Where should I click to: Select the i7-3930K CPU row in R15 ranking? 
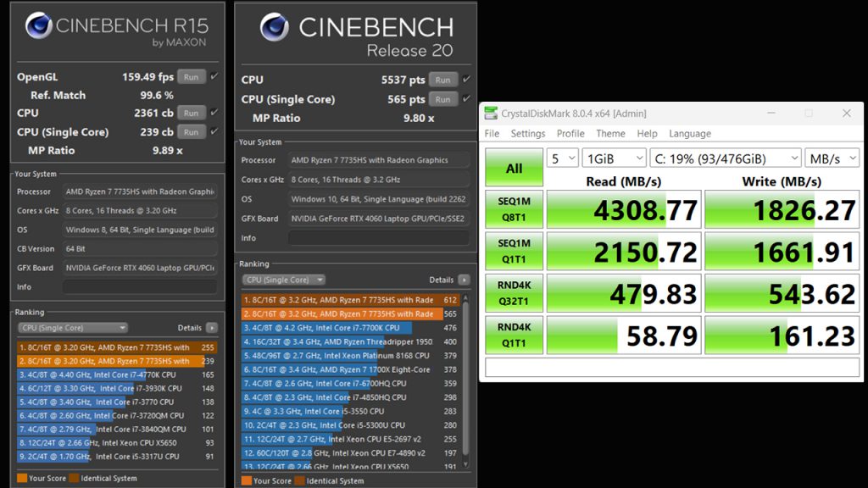(116, 388)
